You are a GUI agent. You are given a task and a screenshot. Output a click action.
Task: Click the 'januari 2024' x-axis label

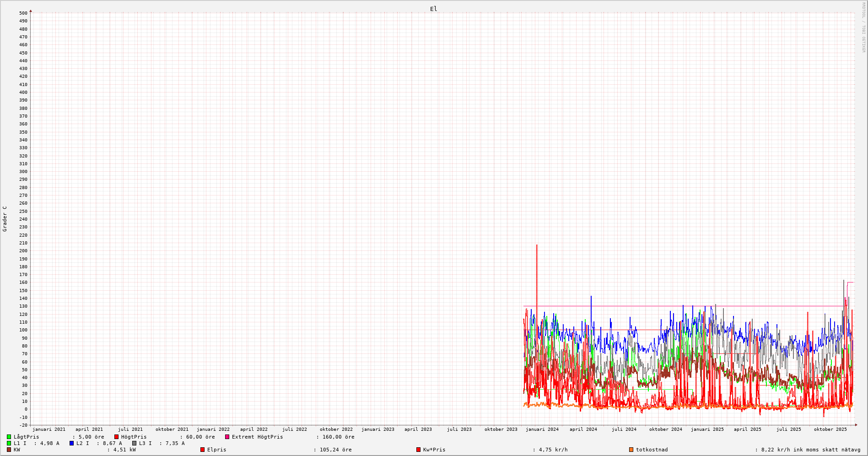(x=542, y=429)
